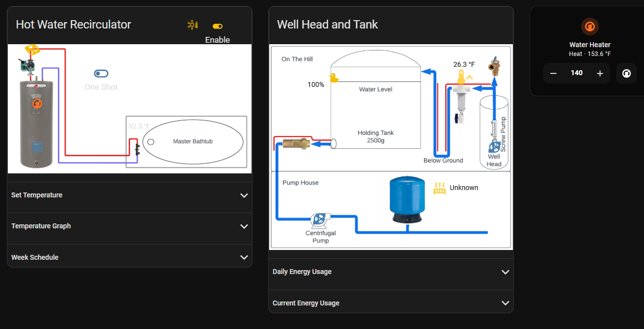644x329 pixels.
Task: Click the screw pump icon in well head
Action: pyautogui.click(x=494, y=146)
